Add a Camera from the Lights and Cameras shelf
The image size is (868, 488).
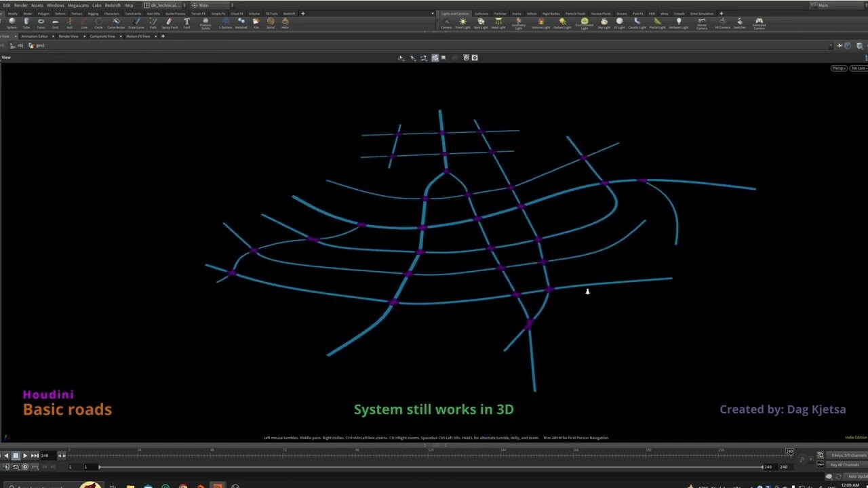pyautogui.click(x=446, y=22)
